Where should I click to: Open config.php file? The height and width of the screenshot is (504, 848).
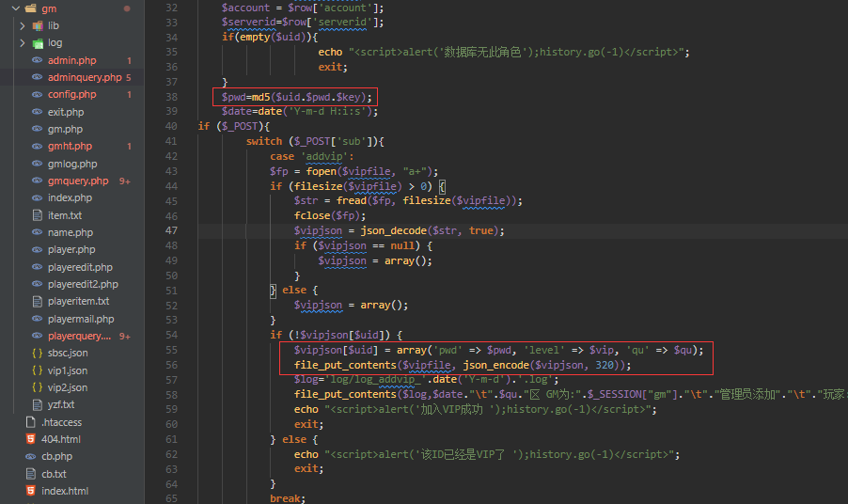click(x=72, y=94)
